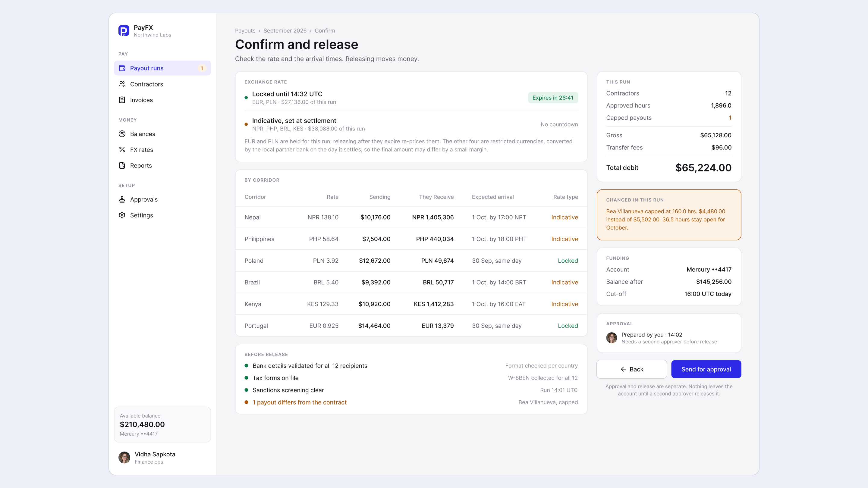
Task: Click the Kenya corridor name
Action: click(x=253, y=304)
